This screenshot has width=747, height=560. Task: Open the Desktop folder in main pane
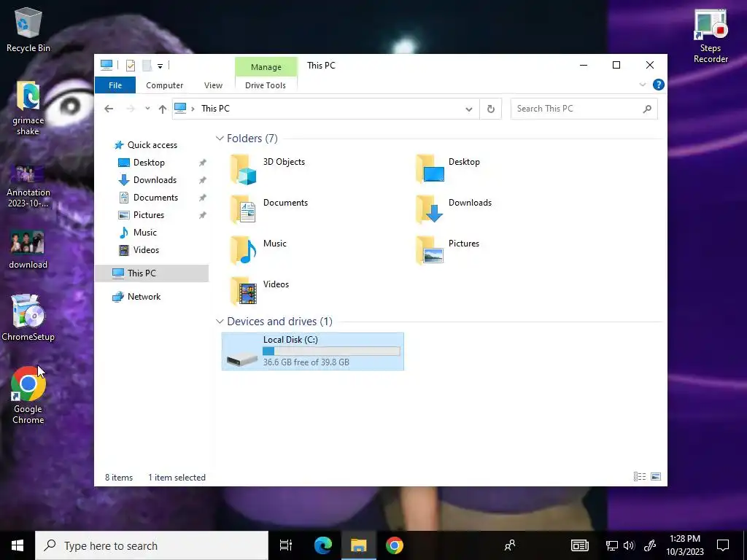[x=448, y=169]
